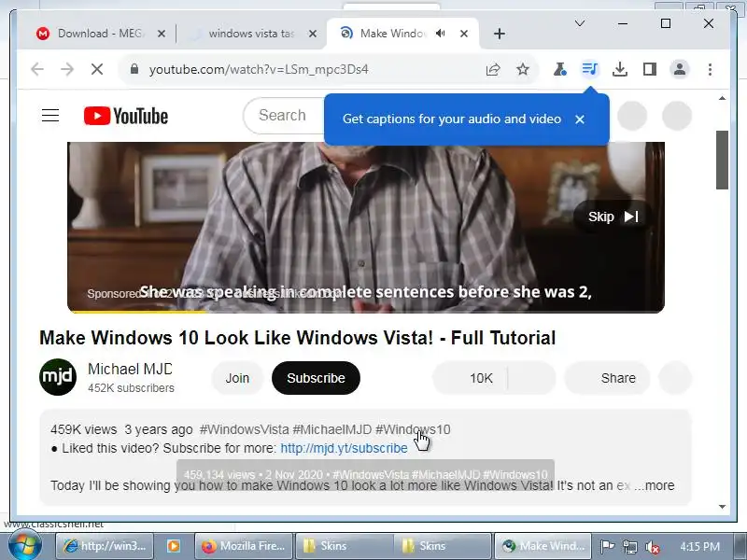This screenshot has height=560, width=747.
Task: Click the video title text
Action: pos(297,338)
